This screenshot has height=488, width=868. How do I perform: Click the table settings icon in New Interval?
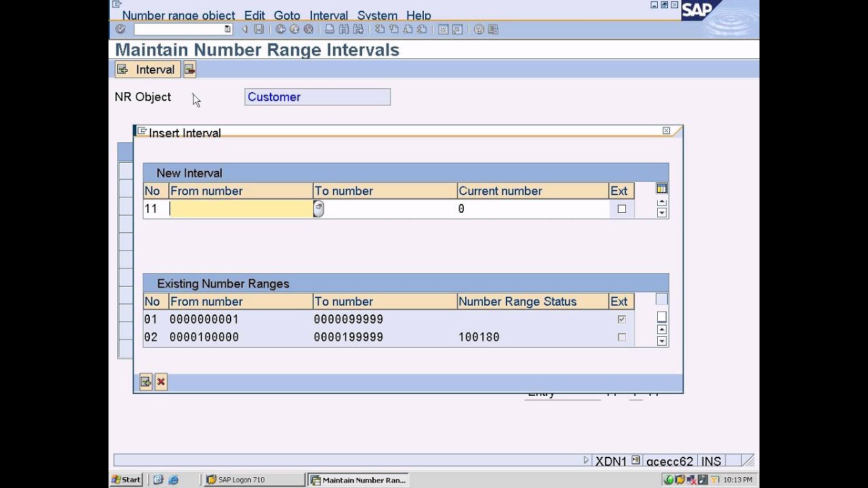click(662, 189)
